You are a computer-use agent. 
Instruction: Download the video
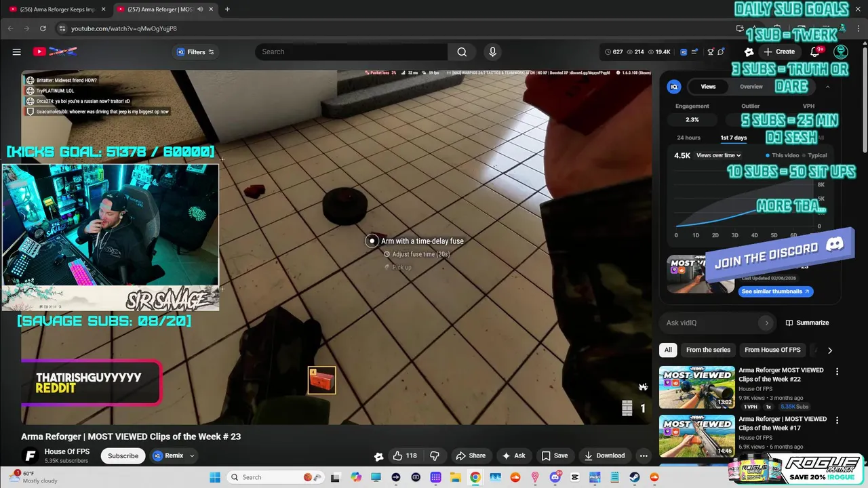click(x=605, y=455)
